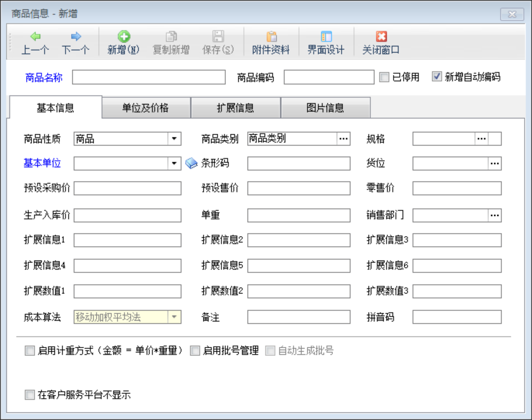Expand the 商品性质 dropdown
Image resolution: width=532 pixels, height=420 pixels.
click(174, 138)
